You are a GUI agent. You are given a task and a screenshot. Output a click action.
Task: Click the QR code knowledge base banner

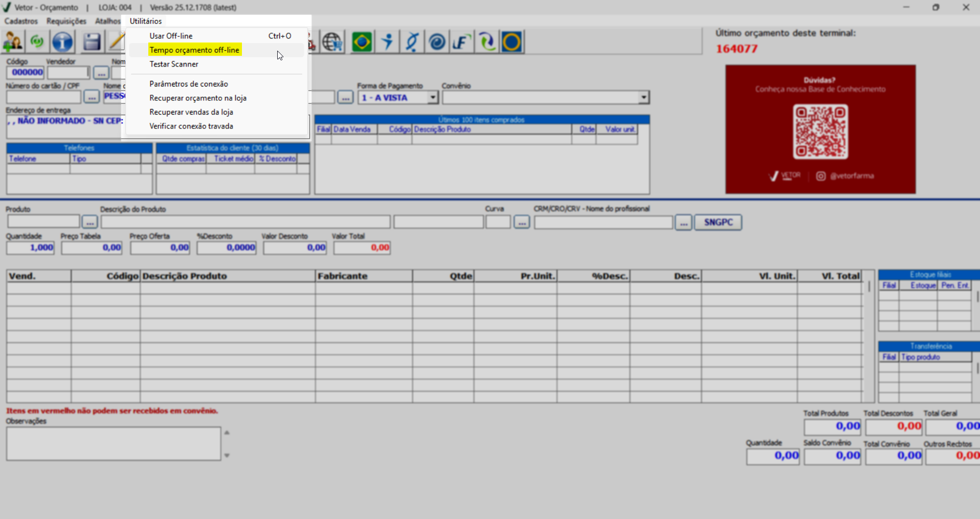[820, 129]
